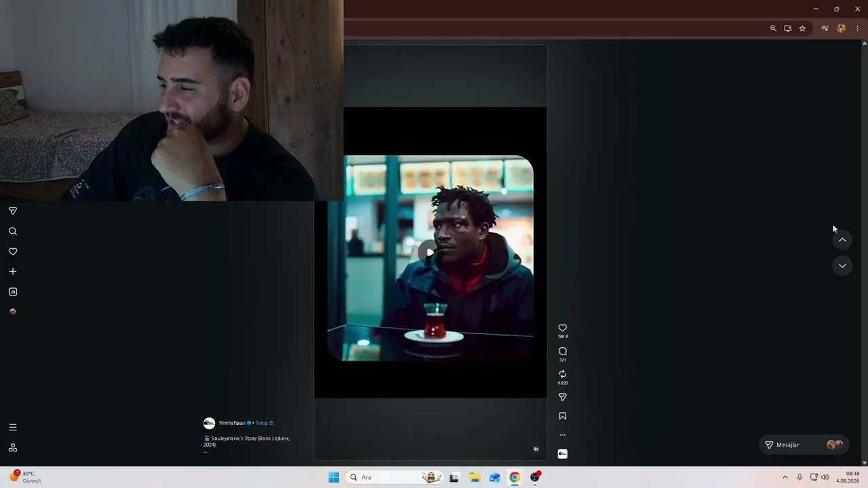Screen dimensions: 868x488
Task: Click the zoom magnifier in Chrome address bar
Action: tap(773, 28)
